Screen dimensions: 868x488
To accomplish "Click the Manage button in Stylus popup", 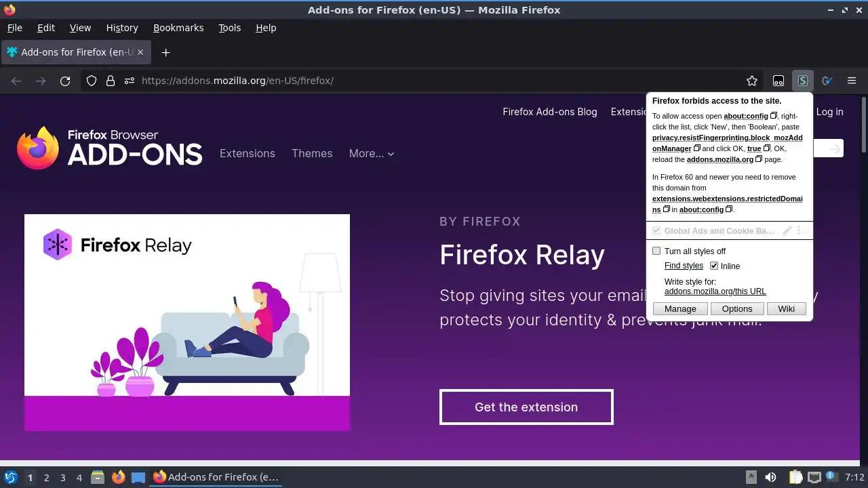I will (x=680, y=308).
